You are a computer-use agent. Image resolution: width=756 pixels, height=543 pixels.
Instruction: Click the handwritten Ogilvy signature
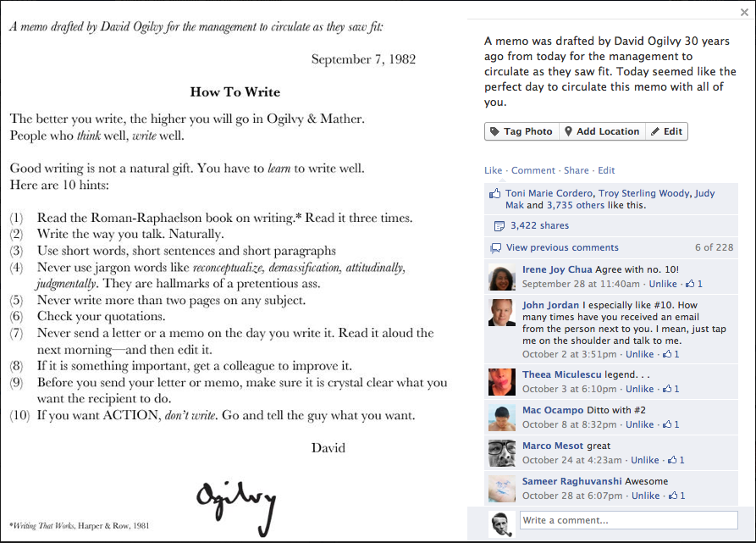click(236, 507)
